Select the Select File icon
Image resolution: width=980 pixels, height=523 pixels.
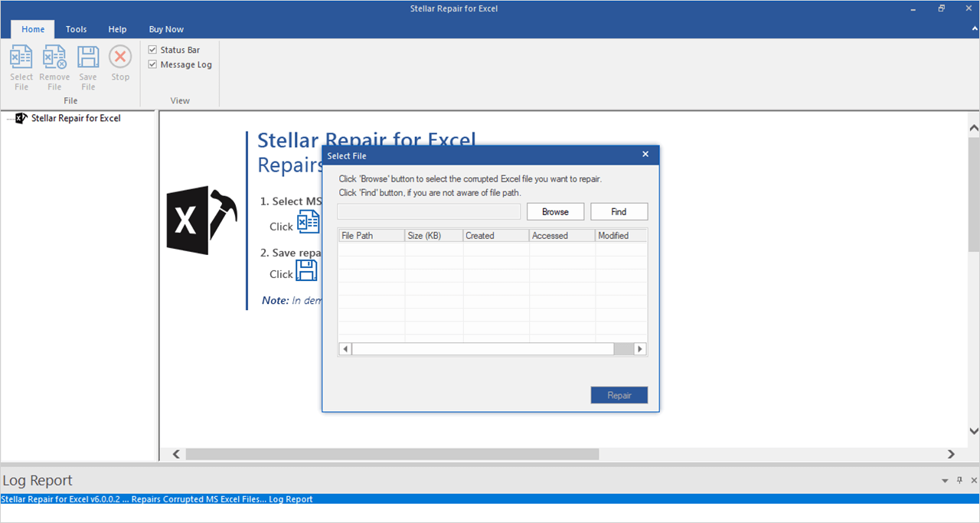(21, 67)
